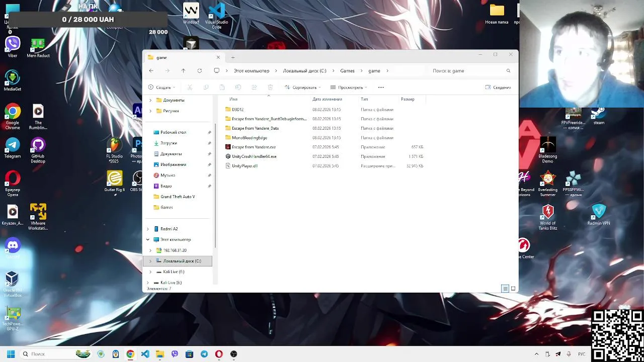This screenshot has height=362, width=644.
Task: Select Escape from Yandere.exe file
Action: (254, 147)
